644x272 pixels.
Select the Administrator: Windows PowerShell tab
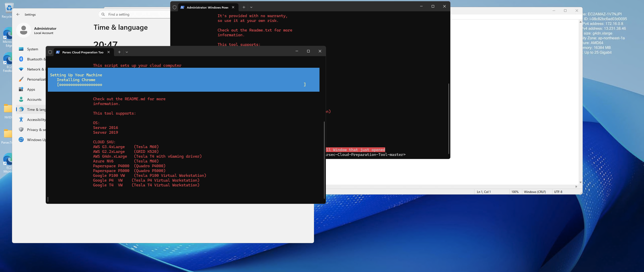(x=207, y=7)
